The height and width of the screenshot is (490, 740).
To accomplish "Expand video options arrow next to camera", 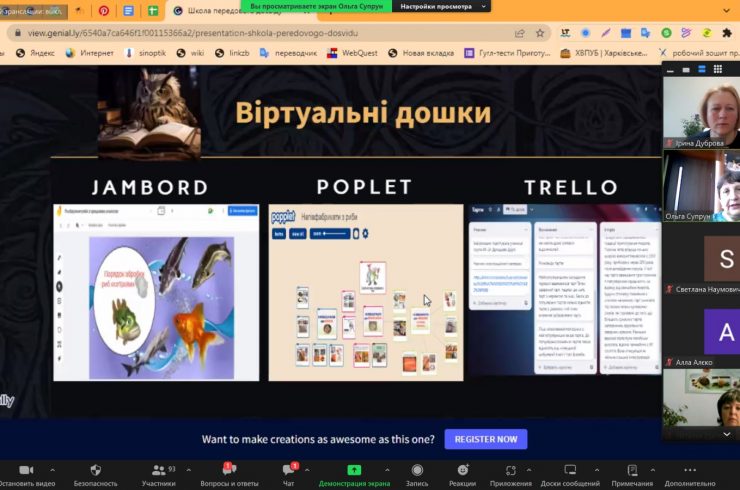I will point(52,470).
